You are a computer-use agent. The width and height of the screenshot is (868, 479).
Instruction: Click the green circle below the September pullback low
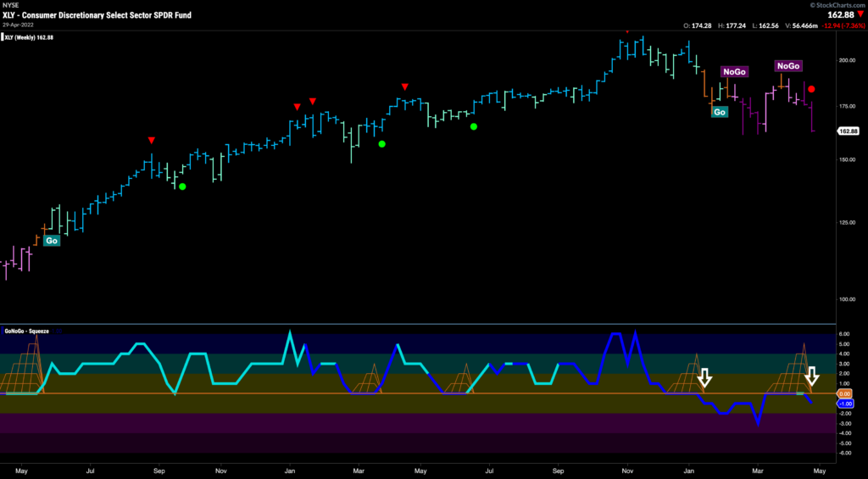pyautogui.click(x=182, y=187)
